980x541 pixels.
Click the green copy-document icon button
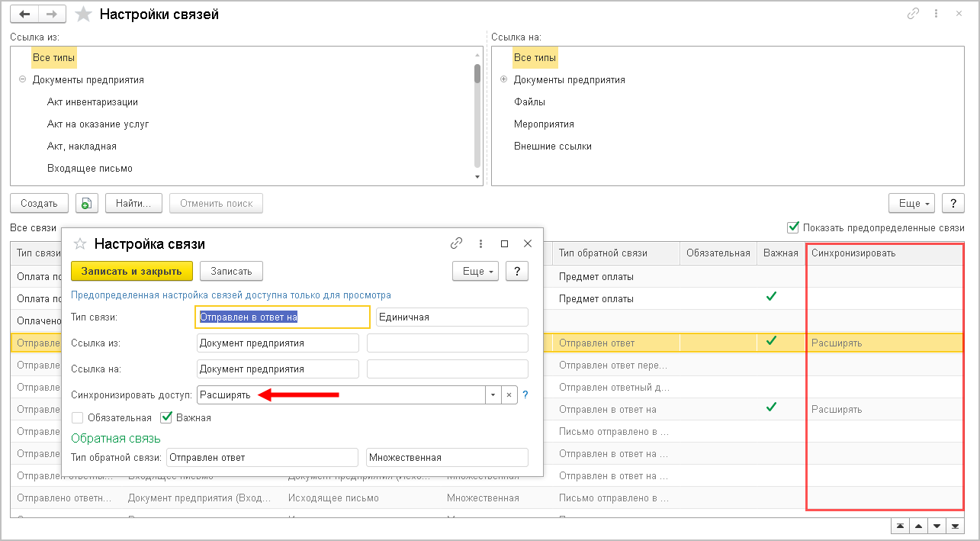point(87,203)
